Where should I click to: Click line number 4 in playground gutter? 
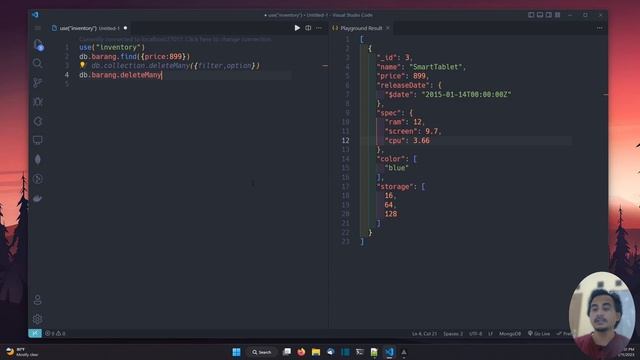(x=67, y=75)
